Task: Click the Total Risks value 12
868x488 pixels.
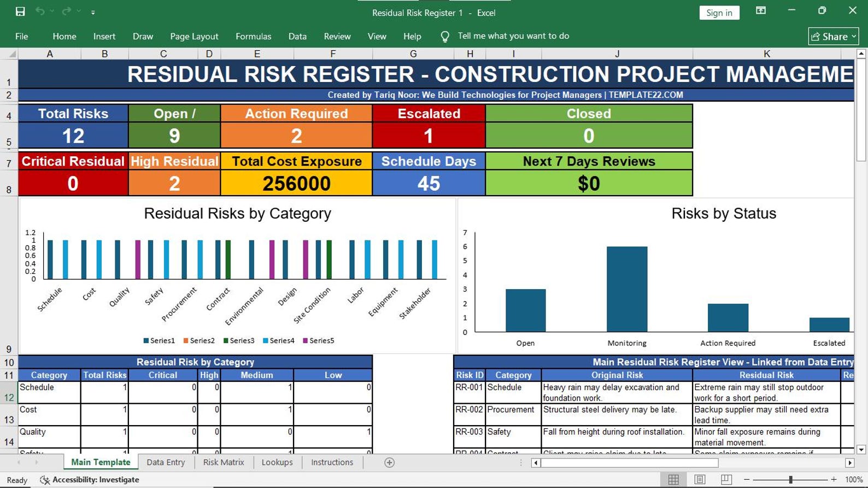Action: [x=73, y=136]
